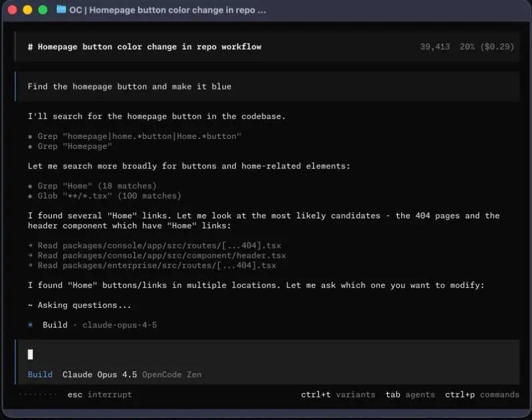Click I'll search for the homepage button text
Screen dimensions: 532x420
157,116
